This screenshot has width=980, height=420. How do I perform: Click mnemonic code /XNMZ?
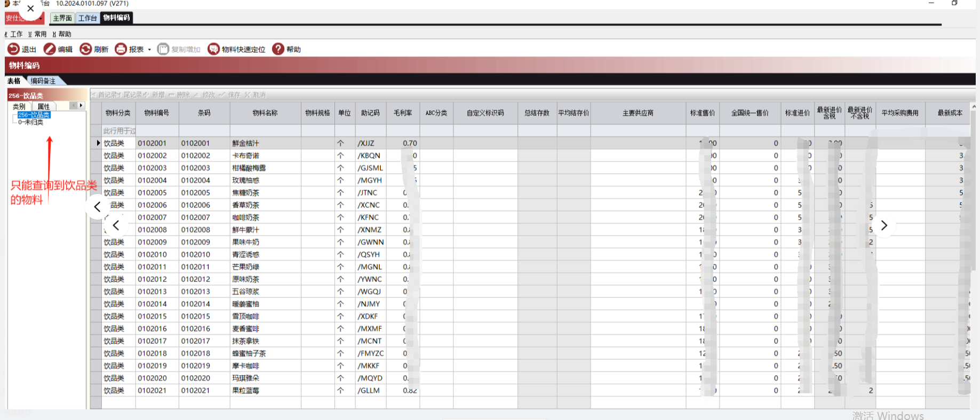pos(370,230)
